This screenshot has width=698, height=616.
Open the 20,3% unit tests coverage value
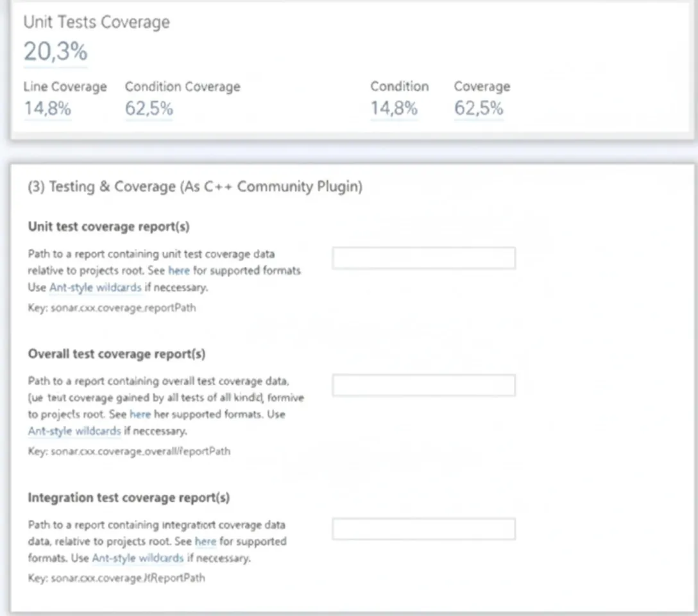56,51
